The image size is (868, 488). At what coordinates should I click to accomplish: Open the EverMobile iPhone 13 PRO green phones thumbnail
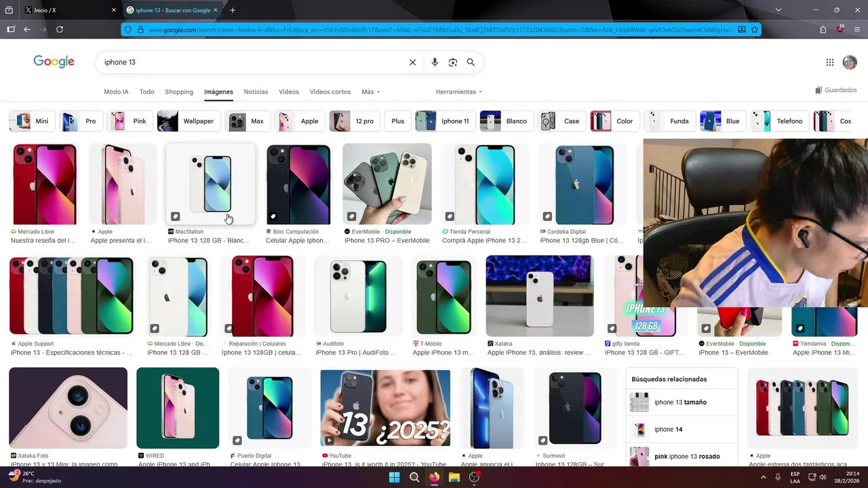[x=387, y=184]
